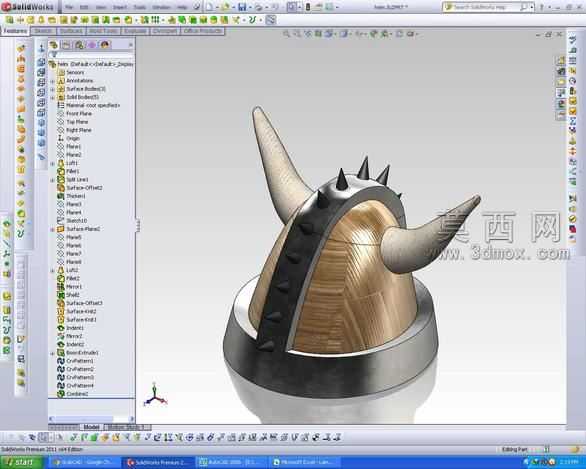Switch to the Sketch tab

tap(43, 31)
